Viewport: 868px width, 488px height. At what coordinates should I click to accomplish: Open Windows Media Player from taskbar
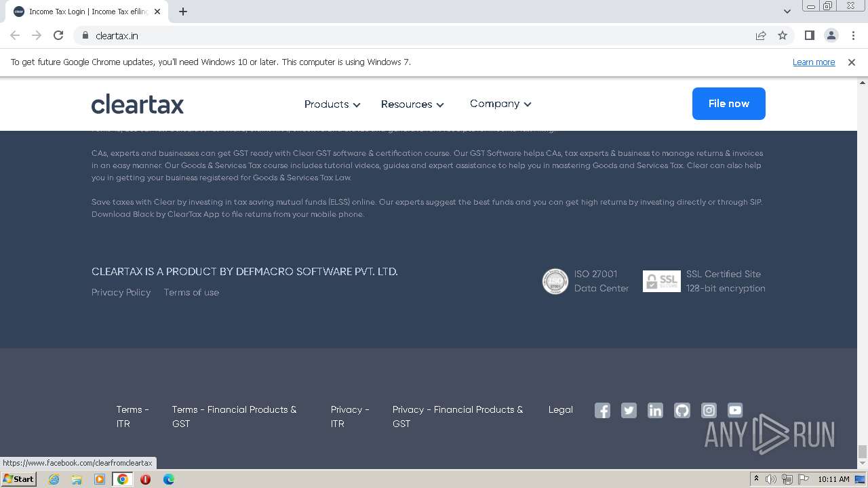click(100, 479)
